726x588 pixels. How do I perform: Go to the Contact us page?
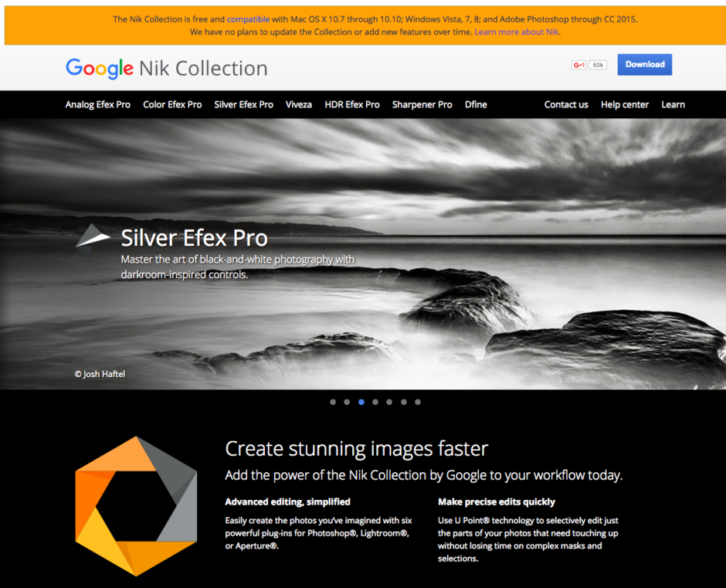(566, 105)
